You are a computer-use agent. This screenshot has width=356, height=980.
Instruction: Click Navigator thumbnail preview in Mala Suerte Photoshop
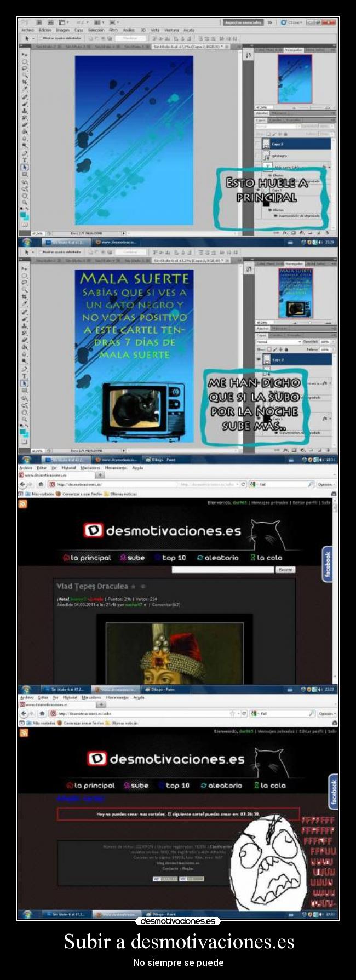pos(295,293)
